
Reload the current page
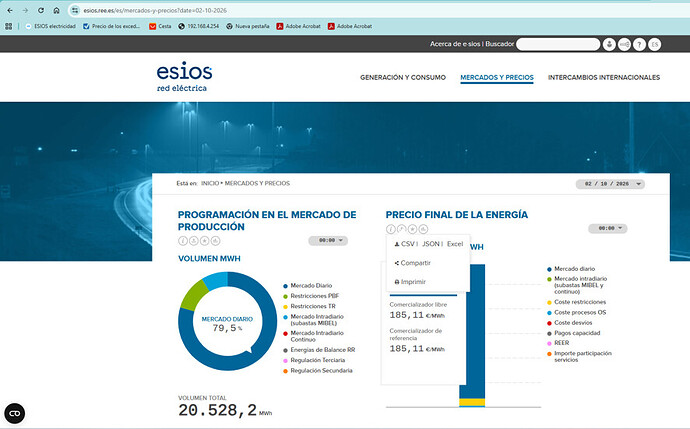pos(41,10)
